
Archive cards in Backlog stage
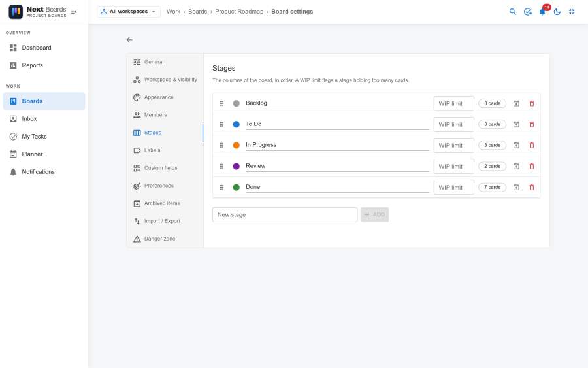pyautogui.click(x=516, y=103)
